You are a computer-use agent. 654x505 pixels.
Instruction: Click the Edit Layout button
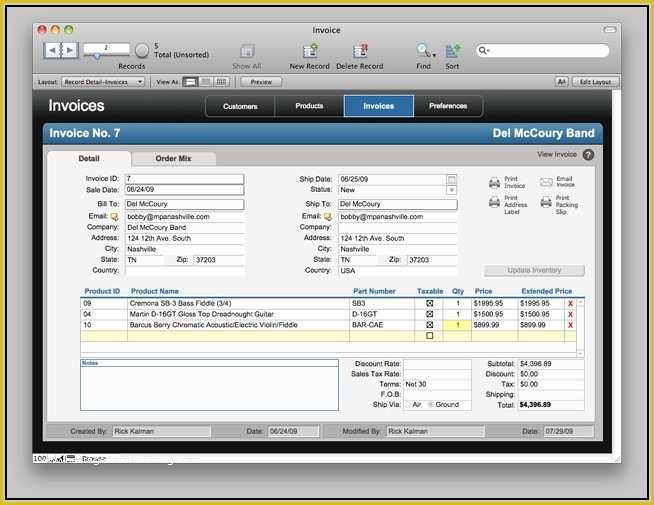pyautogui.click(x=595, y=82)
